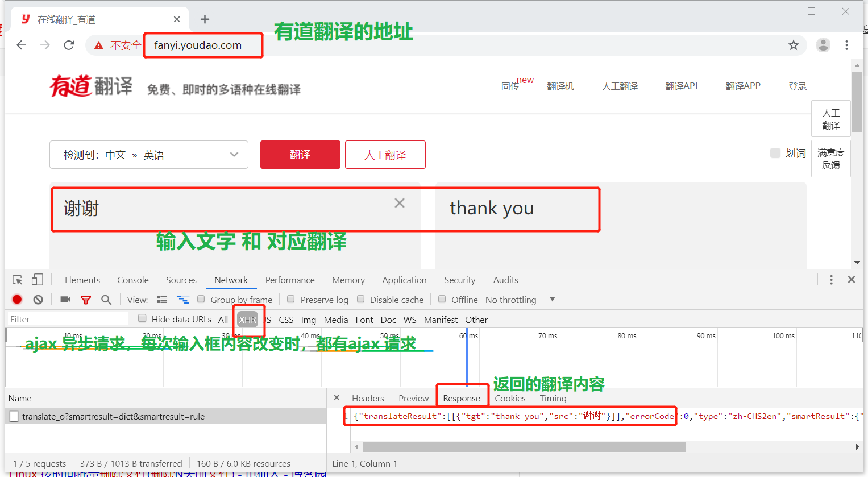
Task: Switch to the Elements tab
Action: point(82,280)
